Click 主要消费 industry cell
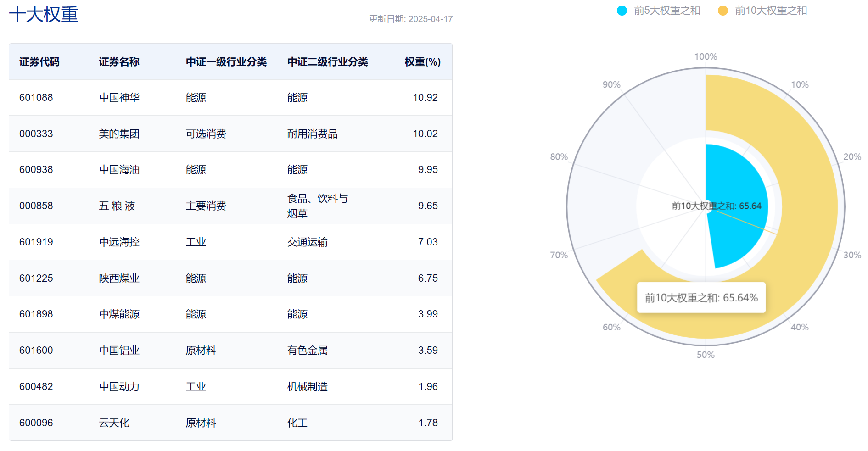The height and width of the screenshot is (451, 868). [x=206, y=206]
